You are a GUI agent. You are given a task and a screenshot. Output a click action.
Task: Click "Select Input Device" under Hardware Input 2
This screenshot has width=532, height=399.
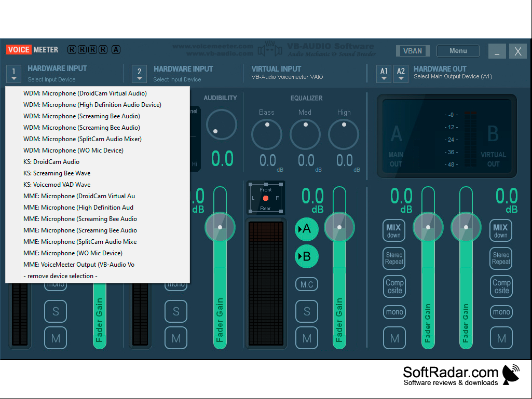(177, 79)
